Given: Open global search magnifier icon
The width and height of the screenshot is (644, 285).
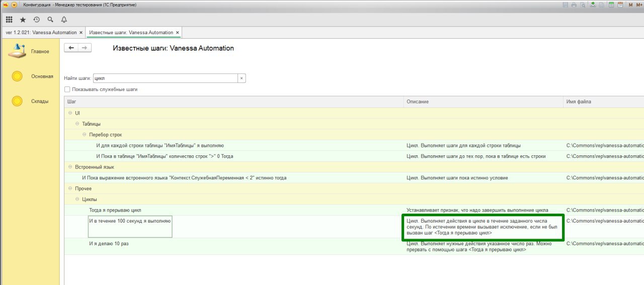Looking at the screenshot, I should [50, 20].
